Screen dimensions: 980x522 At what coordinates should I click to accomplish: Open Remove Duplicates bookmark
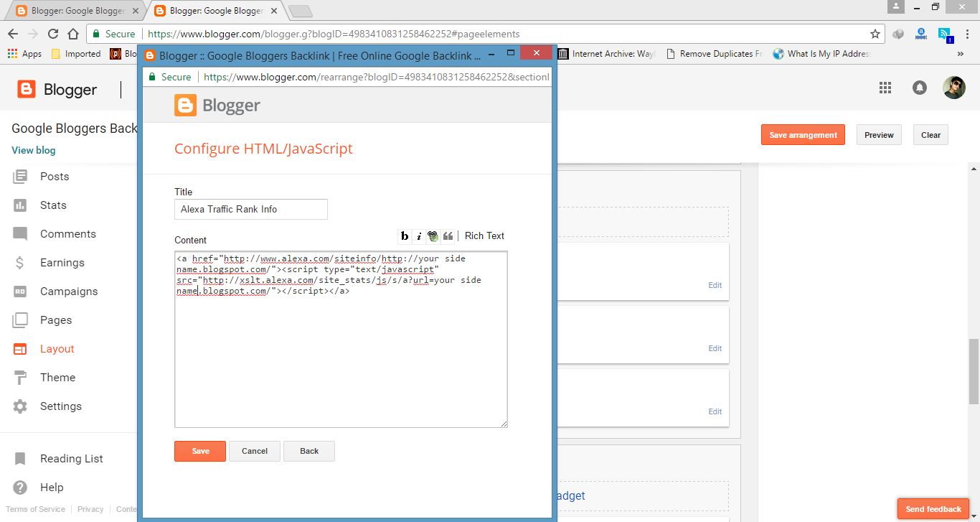[x=714, y=54]
